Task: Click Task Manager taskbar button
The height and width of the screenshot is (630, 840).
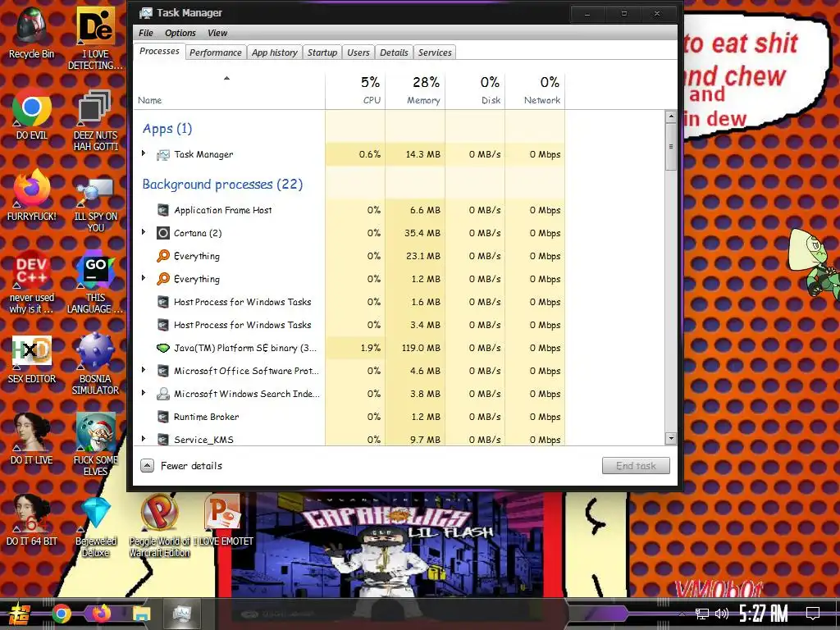Action: (x=182, y=614)
